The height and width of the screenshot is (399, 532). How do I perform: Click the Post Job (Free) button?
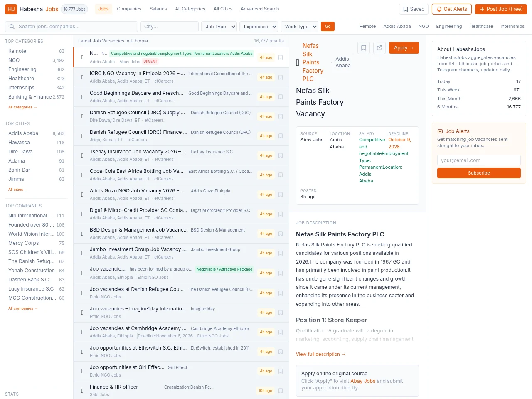click(x=501, y=9)
